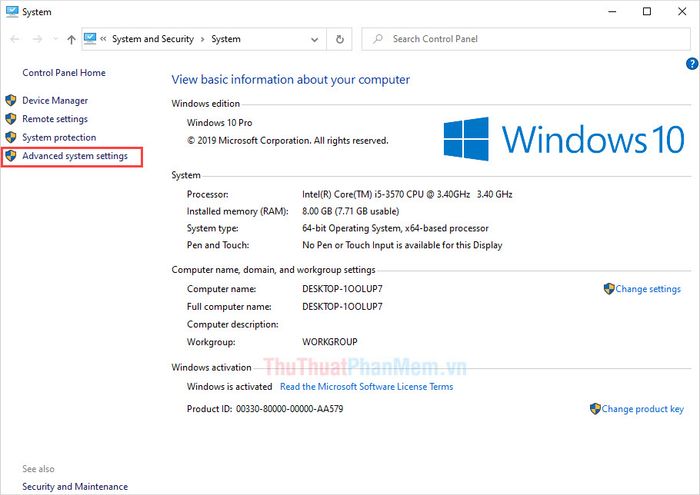700x495 pixels.
Task: Click shield icon next to Device Manager
Action: (11, 100)
